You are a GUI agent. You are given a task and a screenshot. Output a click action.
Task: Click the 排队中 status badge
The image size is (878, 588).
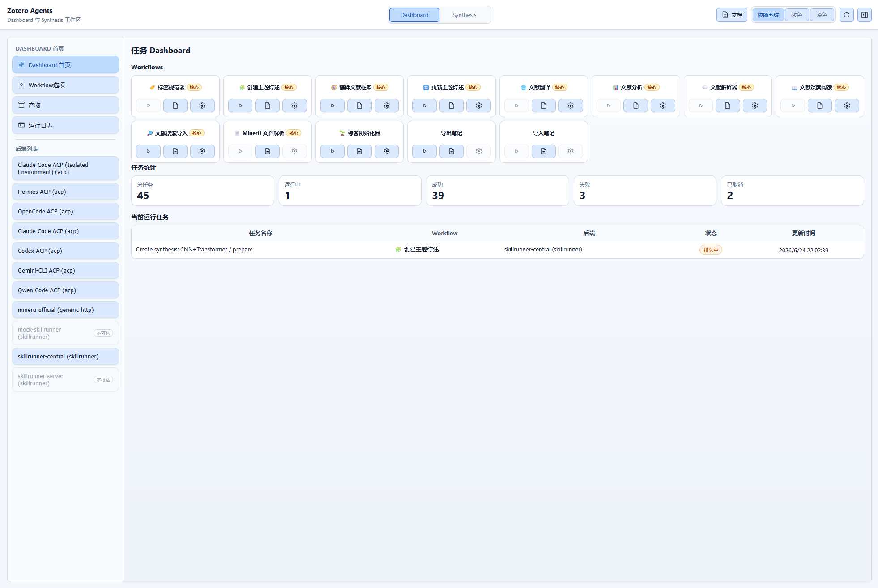[x=711, y=250]
